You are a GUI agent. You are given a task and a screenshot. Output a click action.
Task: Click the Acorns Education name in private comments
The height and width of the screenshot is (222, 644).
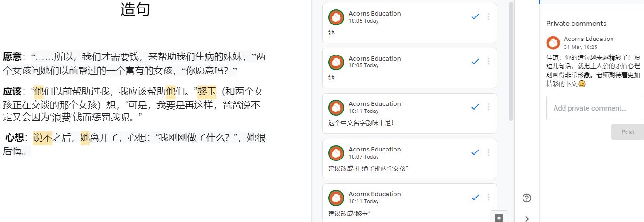[588, 39]
